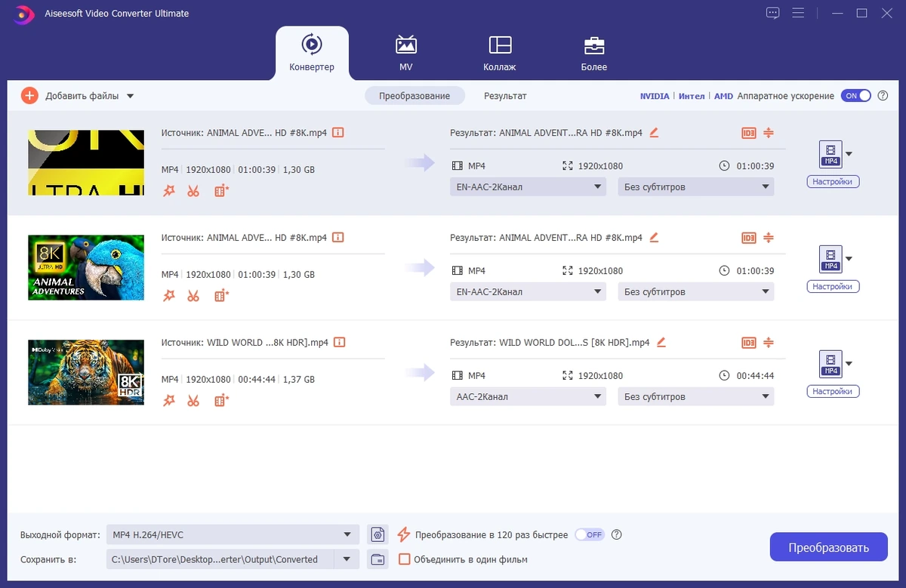This screenshot has width=906, height=588.
Task: Click the scissors cut icon for the first video
Action: pyautogui.click(x=193, y=191)
